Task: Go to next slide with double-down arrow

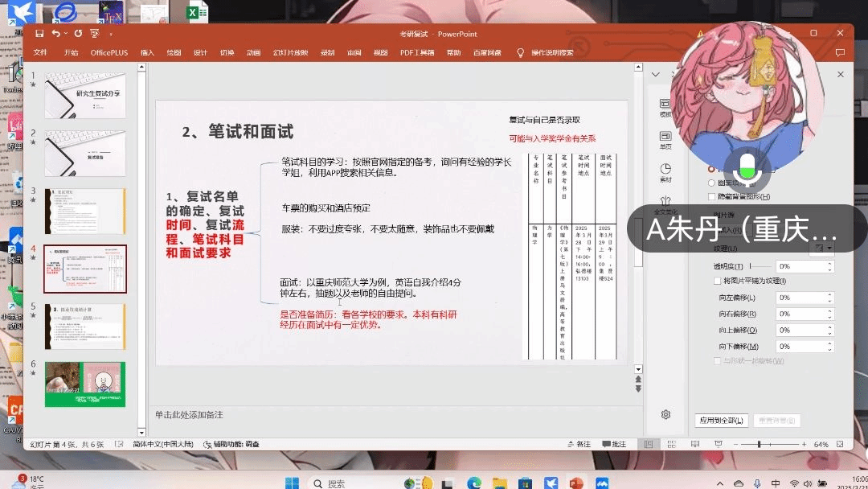Action: 638,388
